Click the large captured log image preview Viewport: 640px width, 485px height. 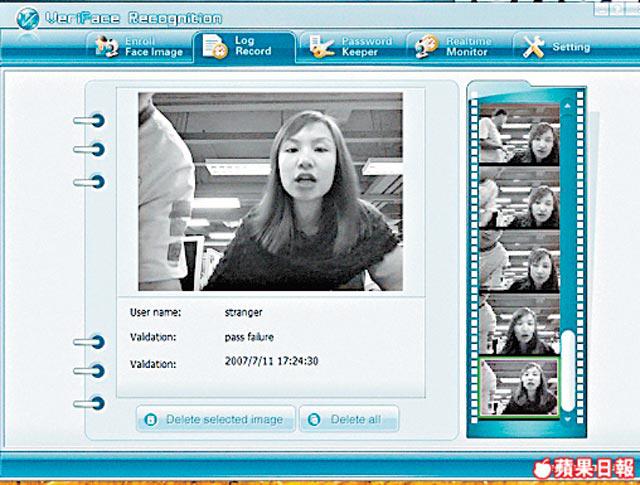pos(270,192)
